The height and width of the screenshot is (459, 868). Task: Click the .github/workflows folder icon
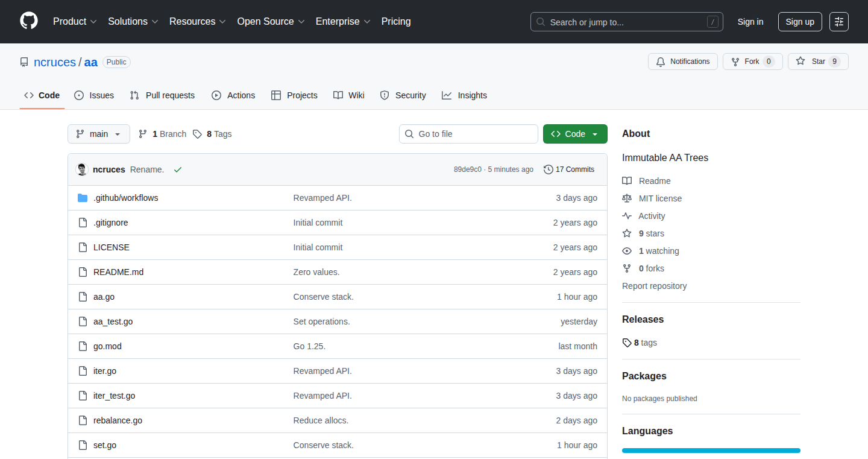coord(83,198)
